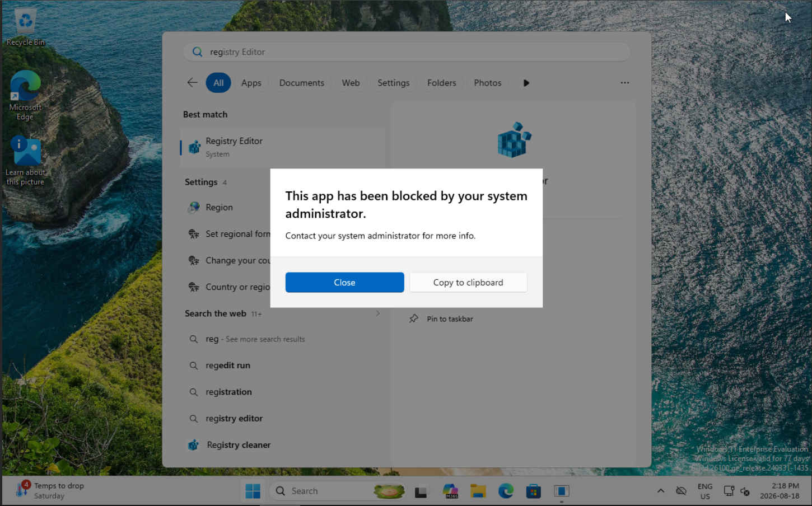Switch to the Web filter tab

[351, 83]
